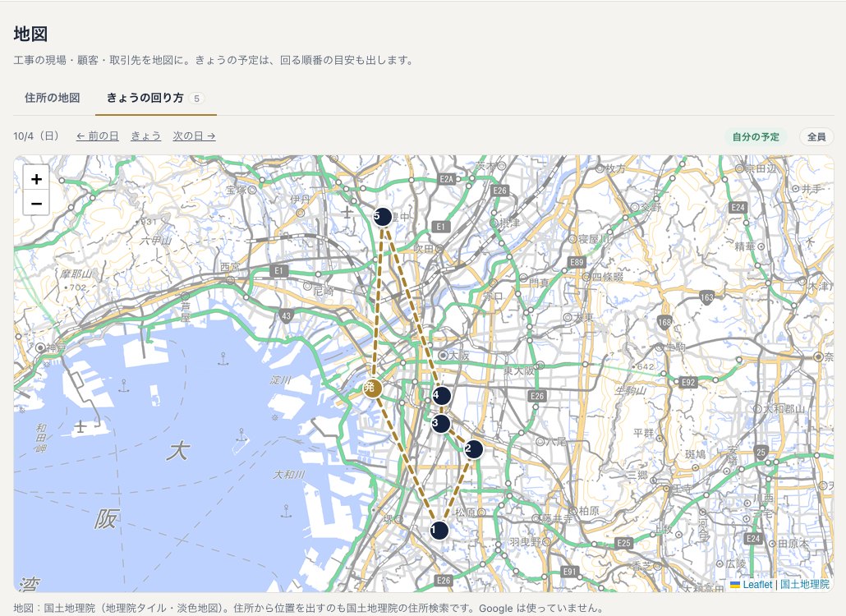Open the 国土地理院 attribution link
Image resolution: width=846 pixels, height=616 pixels.
click(804, 585)
